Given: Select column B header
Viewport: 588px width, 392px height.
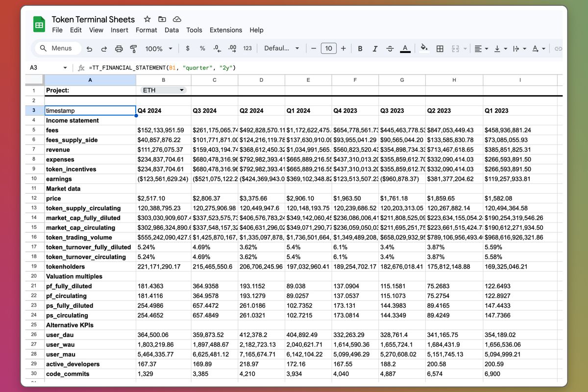Looking at the screenshot, I should [x=163, y=80].
